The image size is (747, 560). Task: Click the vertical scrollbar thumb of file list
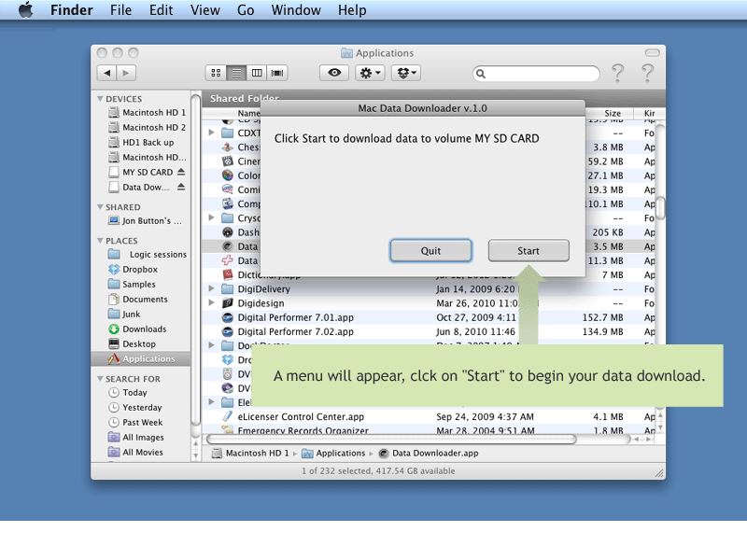[x=660, y=207]
